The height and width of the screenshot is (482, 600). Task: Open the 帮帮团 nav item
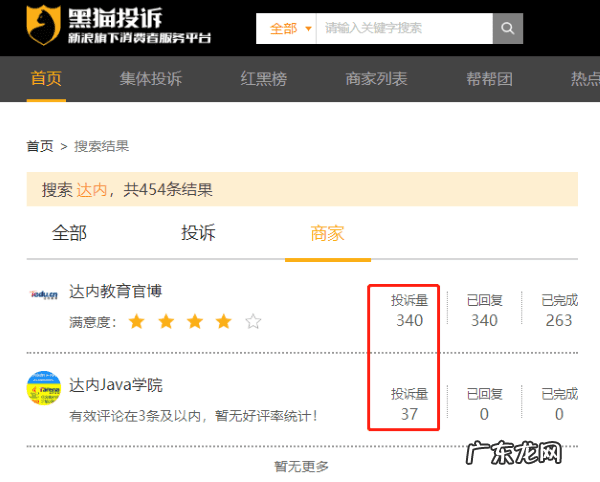click(x=489, y=79)
